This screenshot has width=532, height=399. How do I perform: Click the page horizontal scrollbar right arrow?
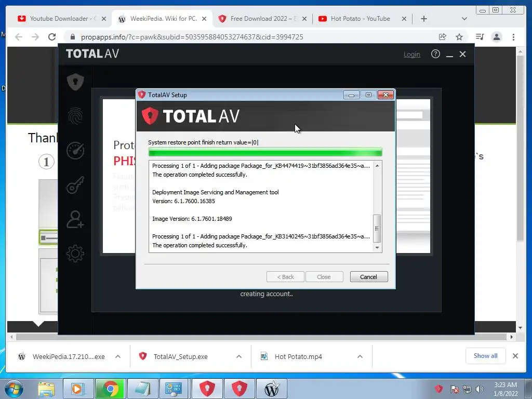coord(512,337)
